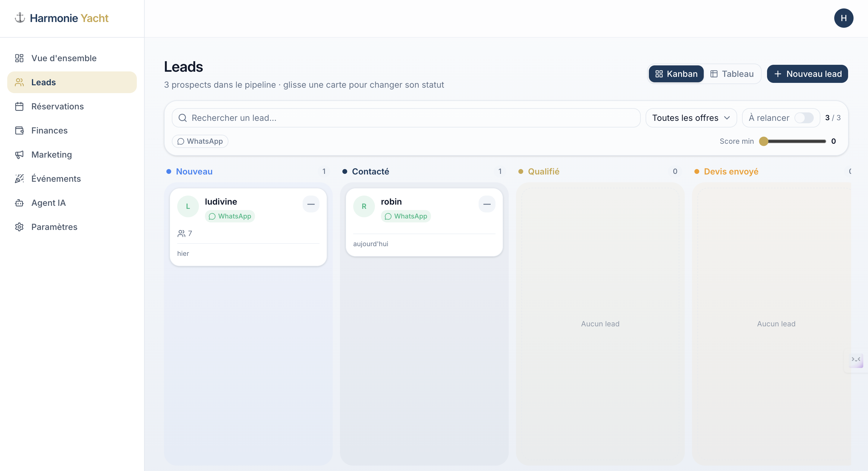Switch to the Kanban view
Image resolution: width=868 pixels, height=471 pixels.
pos(676,74)
